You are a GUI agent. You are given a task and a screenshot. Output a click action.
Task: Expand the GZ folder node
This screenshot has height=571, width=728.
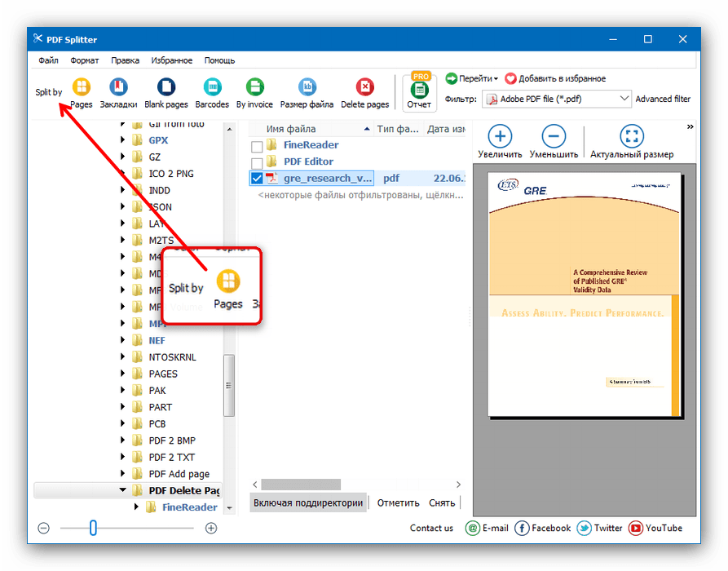[x=122, y=156]
